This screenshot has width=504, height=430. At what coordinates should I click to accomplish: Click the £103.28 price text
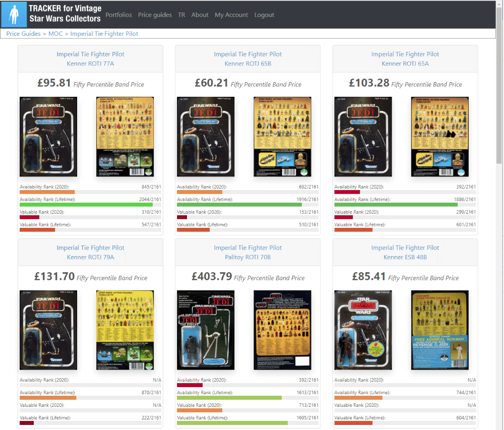tap(369, 83)
